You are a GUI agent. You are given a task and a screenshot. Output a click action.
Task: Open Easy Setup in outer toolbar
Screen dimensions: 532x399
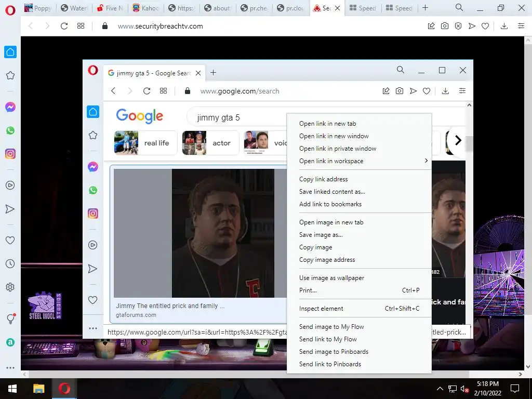(x=521, y=26)
